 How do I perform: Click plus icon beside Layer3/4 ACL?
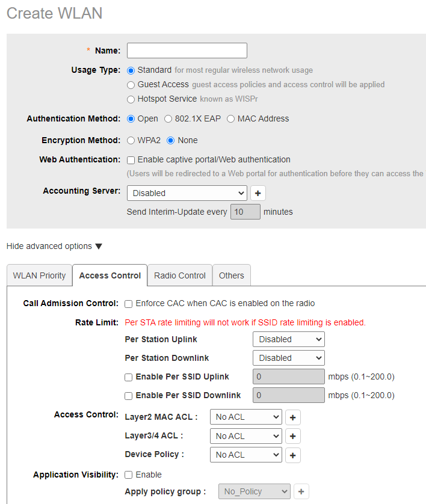(292, 436)
